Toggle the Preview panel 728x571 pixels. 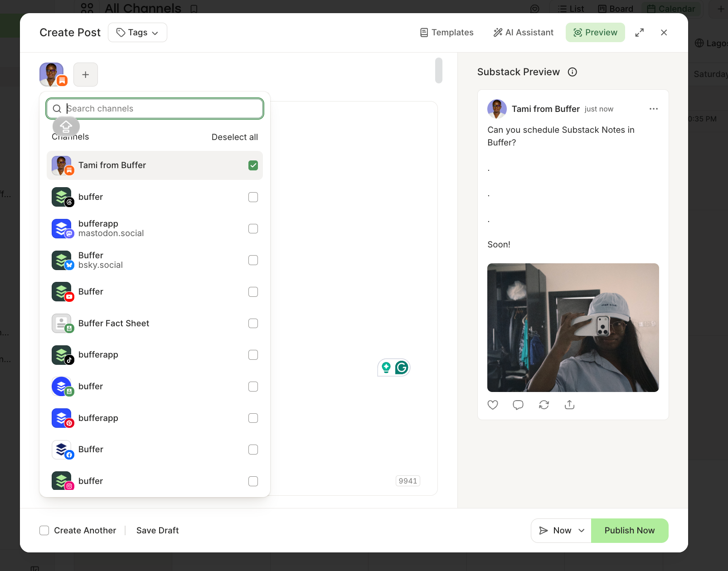tap(595, 33)
